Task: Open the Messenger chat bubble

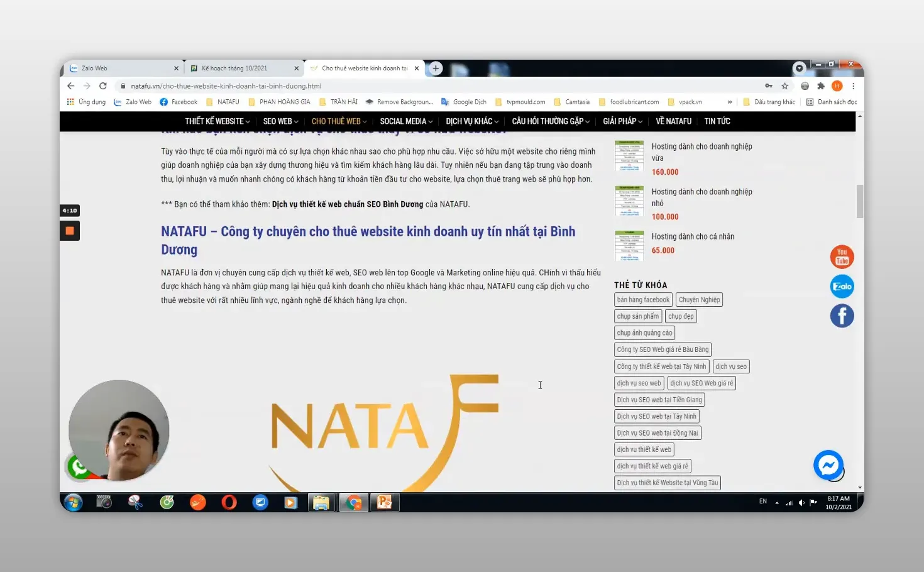Action: point(828,465)
